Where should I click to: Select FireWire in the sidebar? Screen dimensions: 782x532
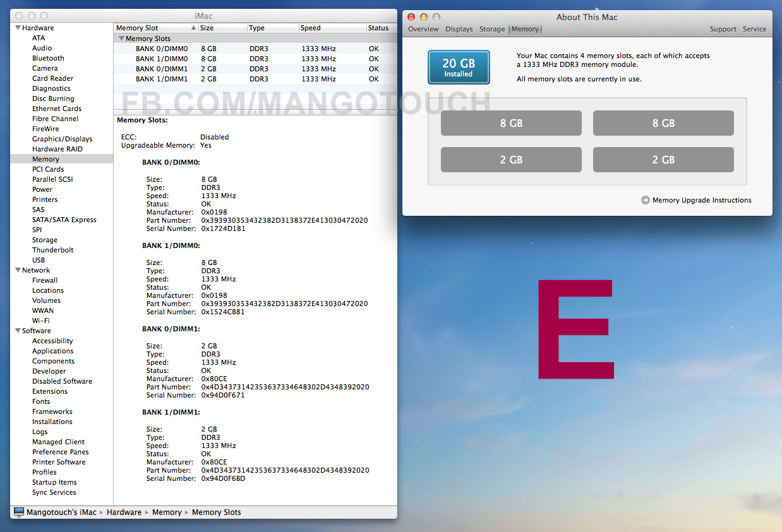(x=45, y=129)
